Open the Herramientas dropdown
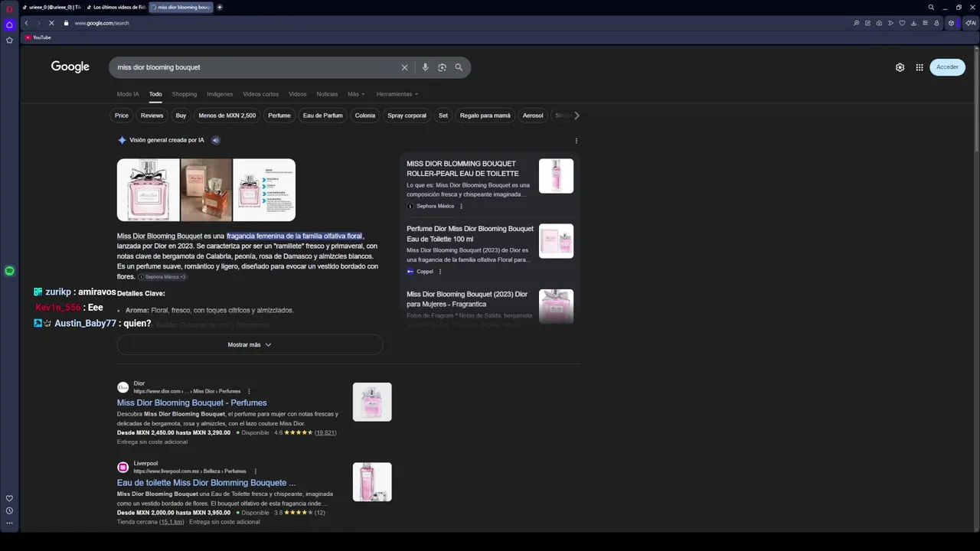 397,94
